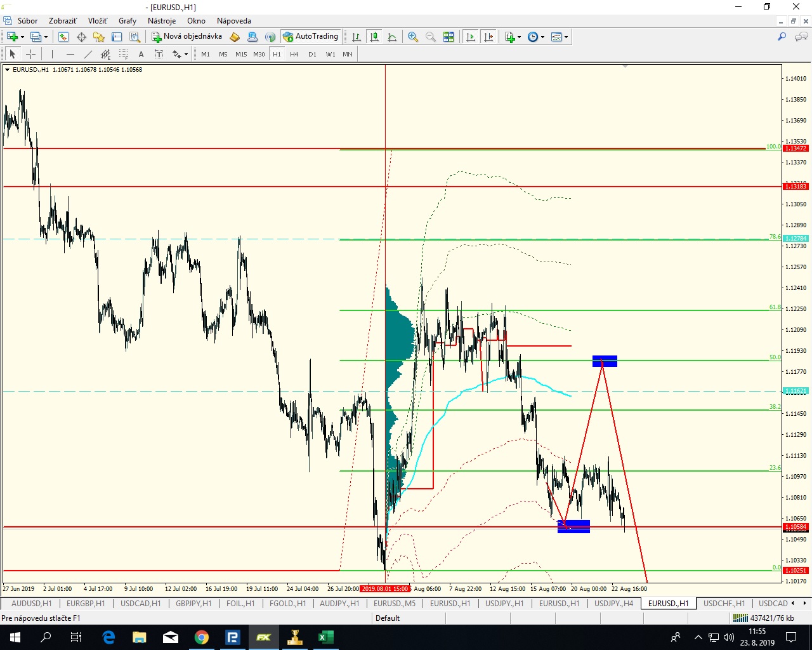Open MetaEditor yellow book icon

[235, 37]
